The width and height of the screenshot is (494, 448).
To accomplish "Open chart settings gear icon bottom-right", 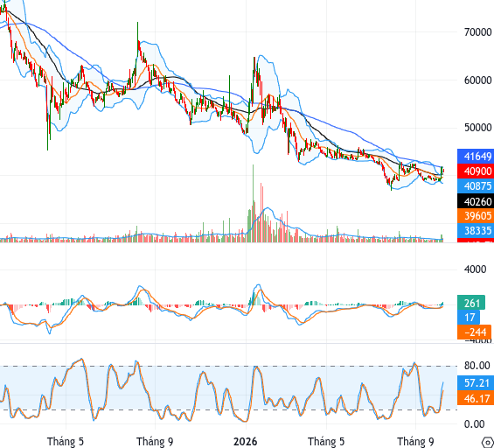I will pyautogui.click(x=489, y=442).
